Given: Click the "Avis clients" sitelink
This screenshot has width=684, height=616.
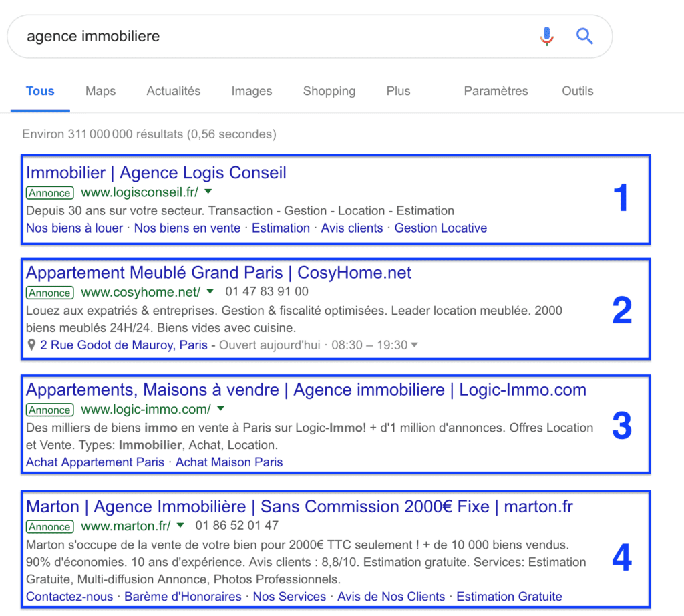Looking at the screenshot, I should click(x=352, y=228).
